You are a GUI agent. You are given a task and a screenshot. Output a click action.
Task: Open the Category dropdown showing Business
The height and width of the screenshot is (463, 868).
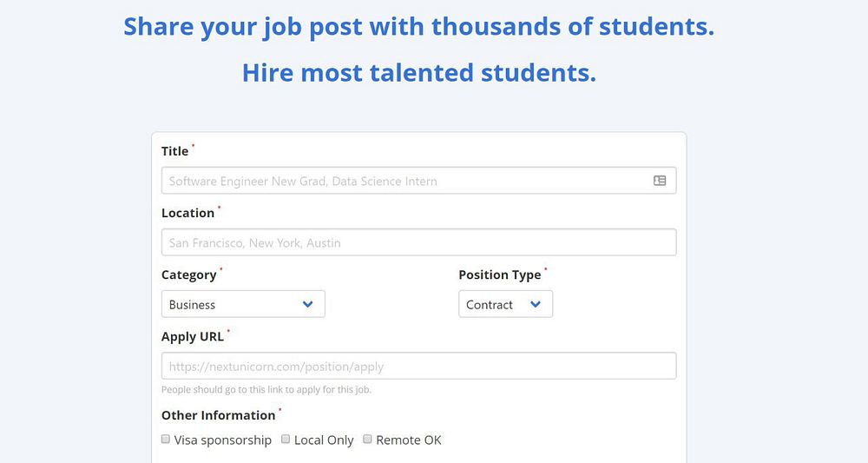click(x=242, y=304)
